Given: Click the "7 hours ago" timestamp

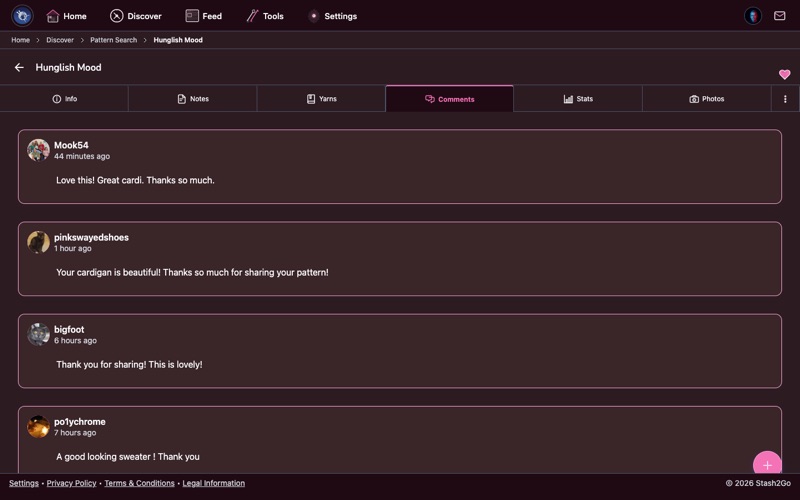Looking at the screenshot, I should [x=75, y=433].
